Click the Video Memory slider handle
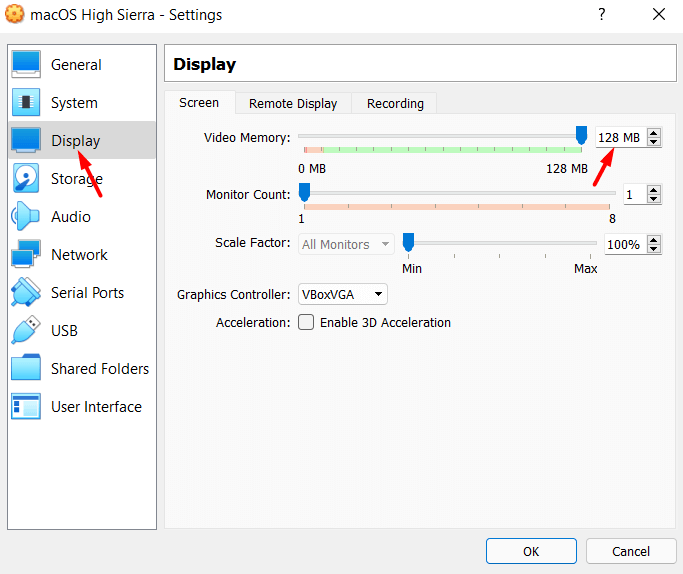The image size is (683, 574). point(581,135)
